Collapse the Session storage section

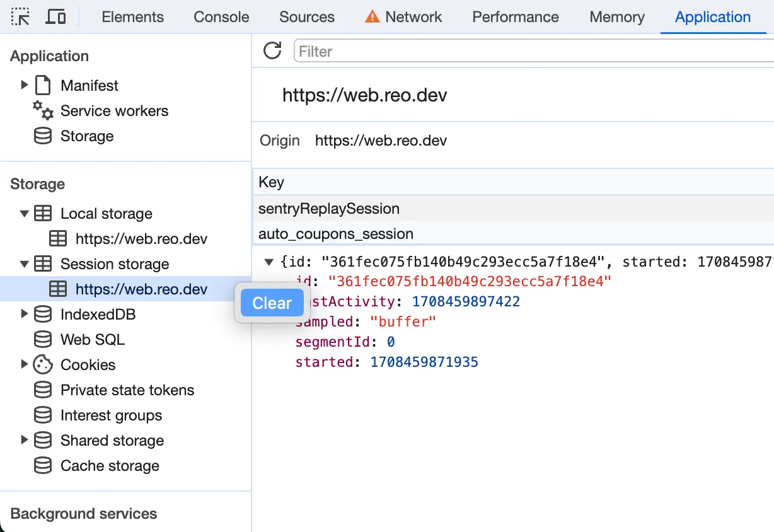click(x=25, y=264)
